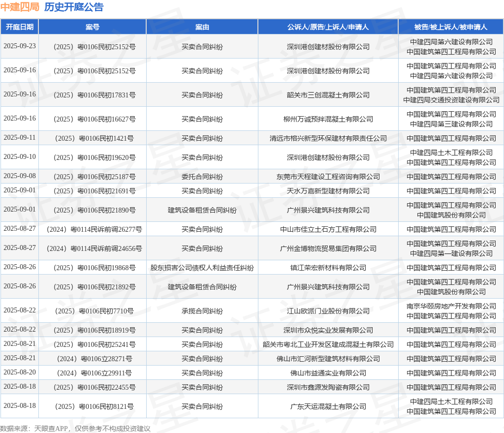The height and width of the screenshot is (433, 504).
Task: Click plaintiff 江山欧派门业股份有限公司
Action: click(x=328, y=311)
